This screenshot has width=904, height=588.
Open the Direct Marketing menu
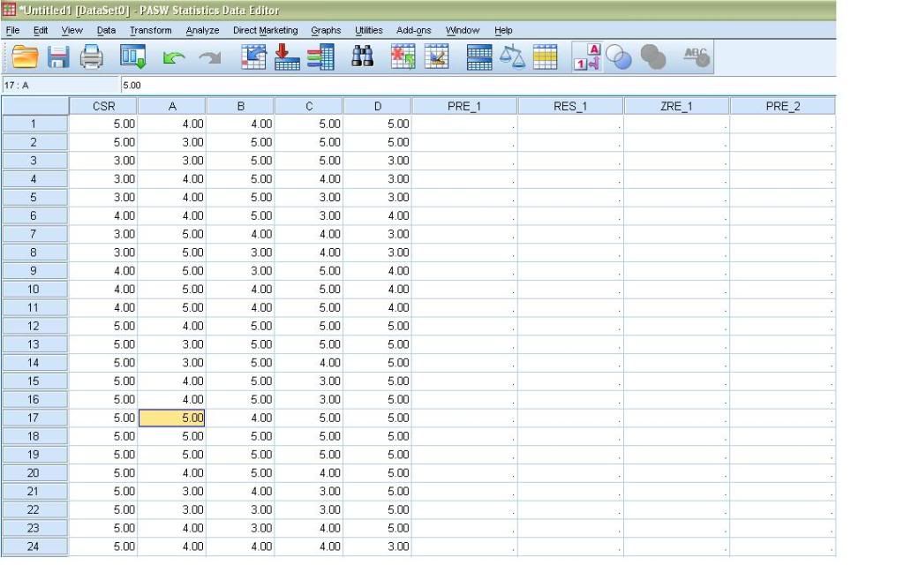[x=265, y=31]
